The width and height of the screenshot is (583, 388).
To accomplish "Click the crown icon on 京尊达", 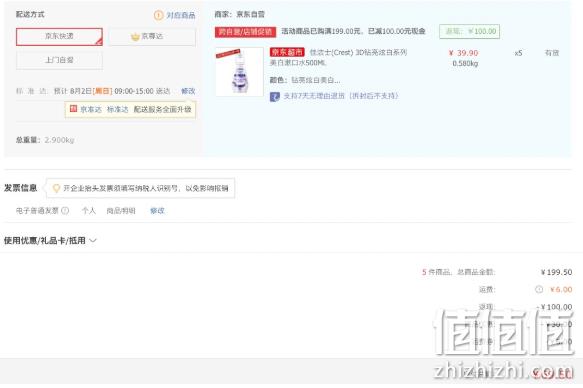I will pos(135,36).
